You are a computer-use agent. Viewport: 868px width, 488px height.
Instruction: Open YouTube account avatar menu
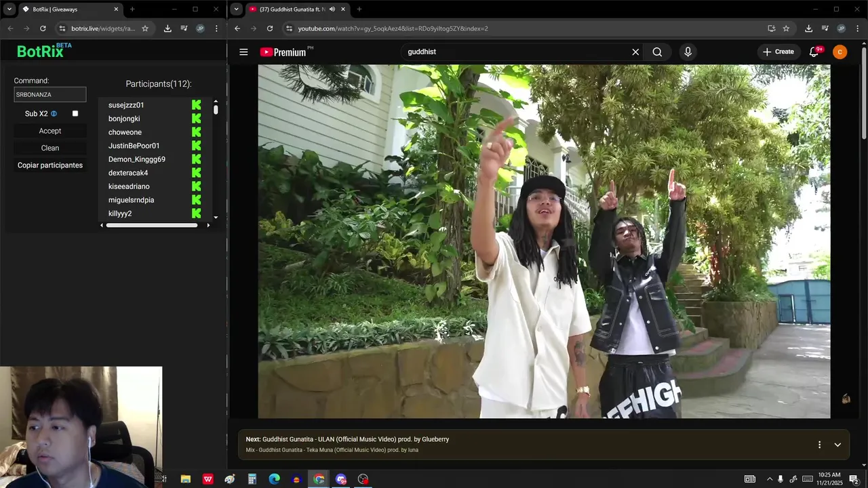(840, 52)
